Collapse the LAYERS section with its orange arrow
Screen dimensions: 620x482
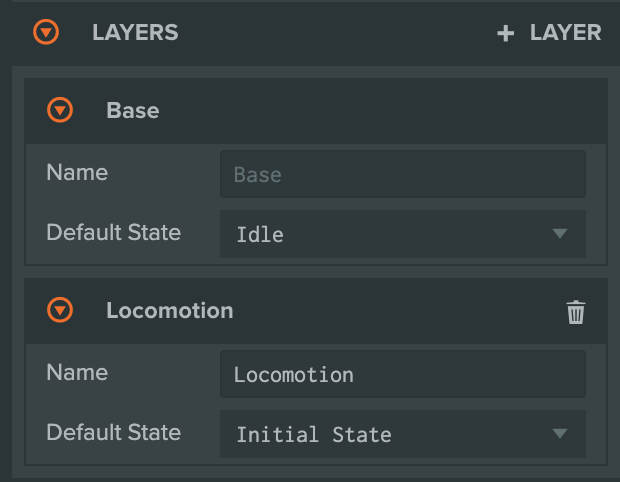(46, 32)
